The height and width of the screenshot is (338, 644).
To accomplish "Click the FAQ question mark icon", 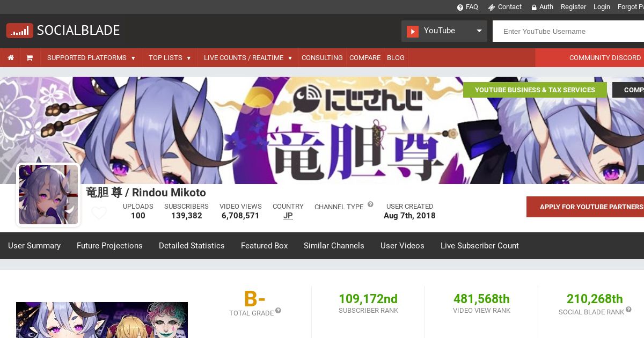I will pyautogui.click(x=460, y=7).
